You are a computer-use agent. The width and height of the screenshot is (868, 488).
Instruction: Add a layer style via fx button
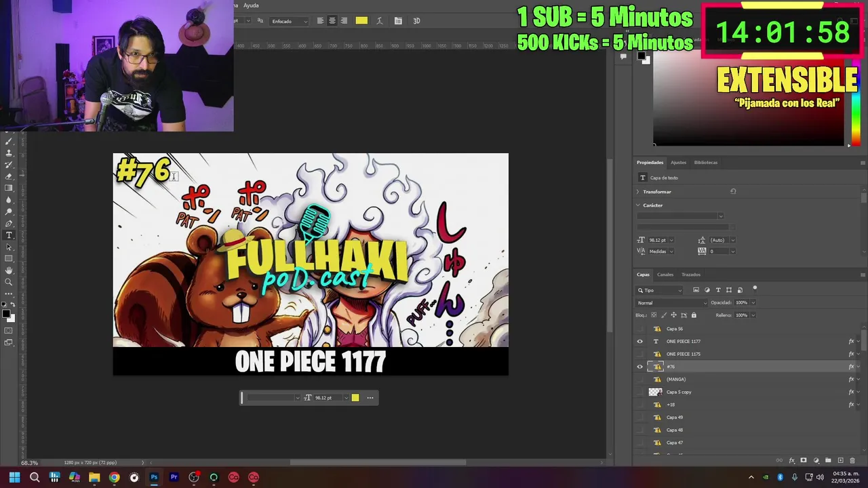pyautogui.click(x=791, y=461)
